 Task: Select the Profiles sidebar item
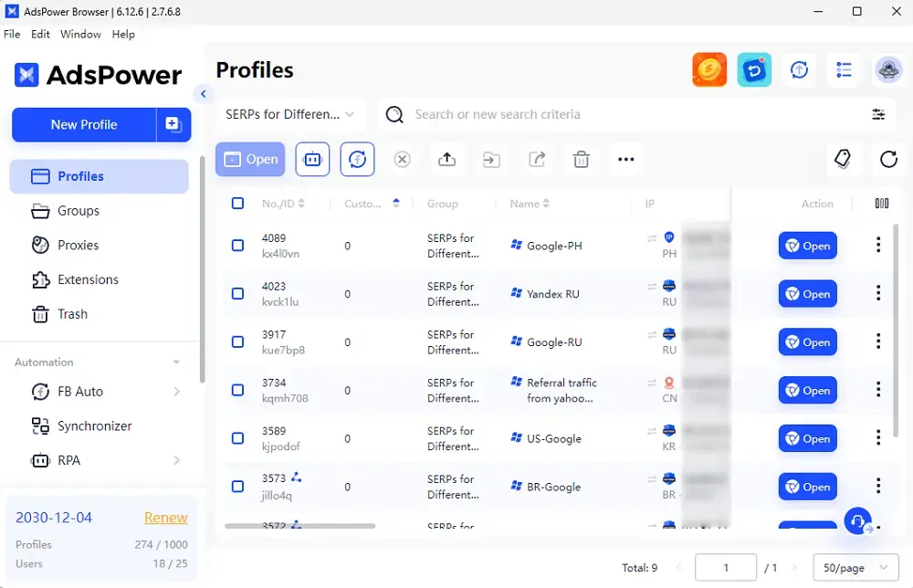coord(99,176)
